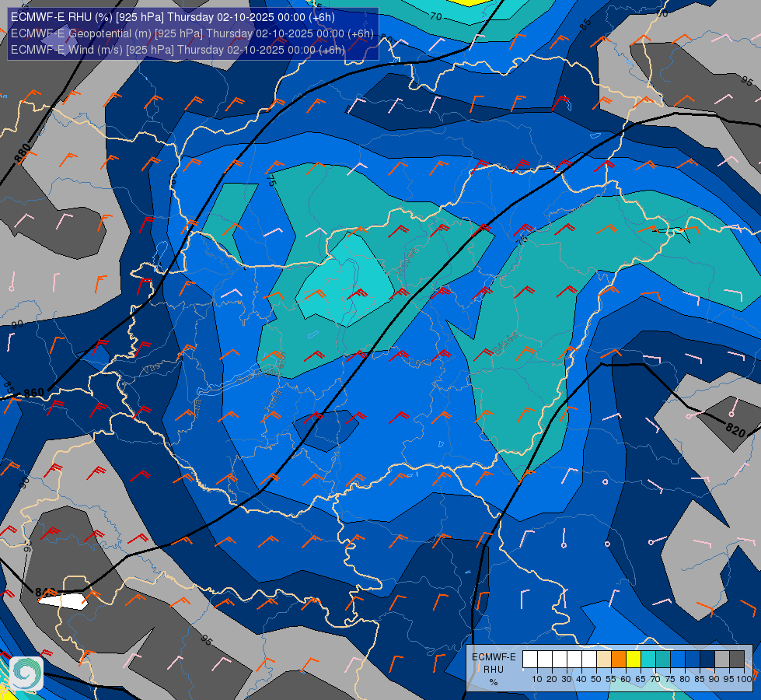Pick the teal 70-75 legend swatch
This screenshot has width=761, height=700.
(x=663, y=660)
